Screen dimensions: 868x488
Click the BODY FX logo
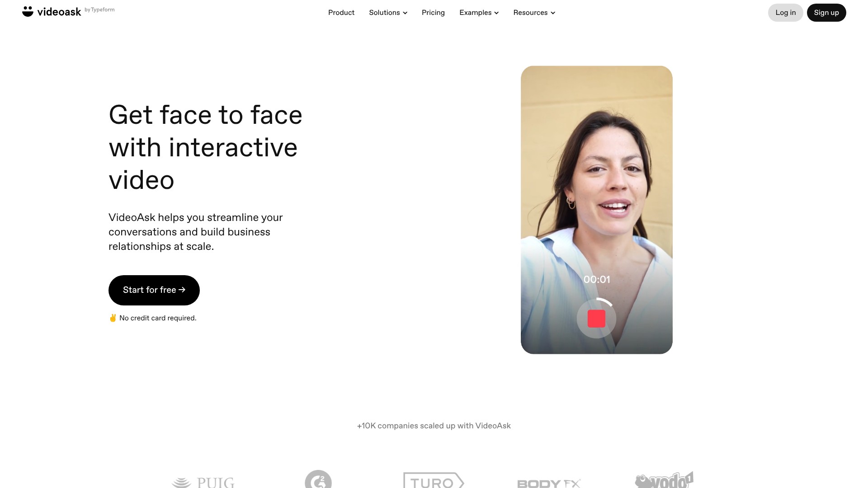pos(549,483)
